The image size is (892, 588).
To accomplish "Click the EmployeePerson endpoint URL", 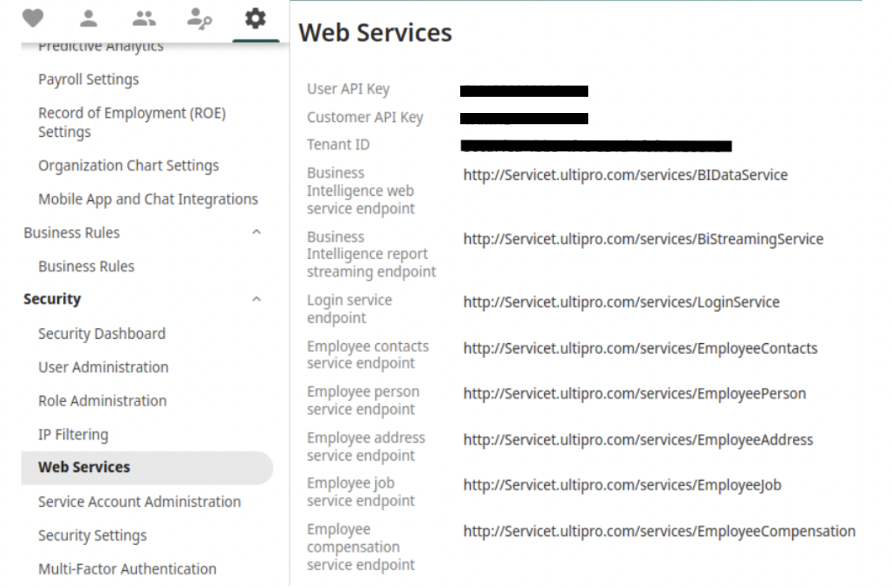I will point(634,394).
